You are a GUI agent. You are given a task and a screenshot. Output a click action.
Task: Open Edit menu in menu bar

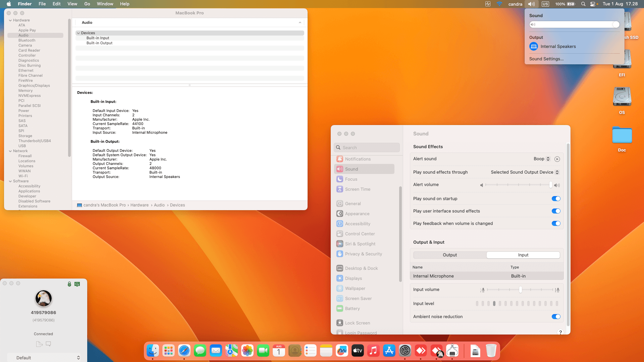pos(56,4)
